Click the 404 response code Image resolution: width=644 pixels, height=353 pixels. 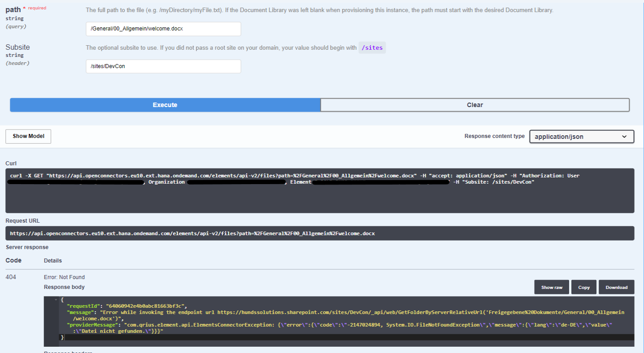click(11, 277)
